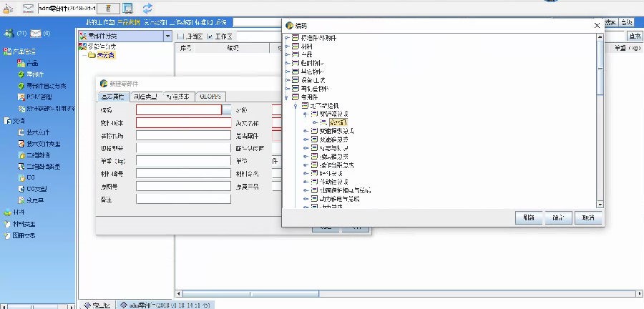Open the 零部件分类 dropdown arrow
Screen dimensions: 644x309
click(167, 36)
